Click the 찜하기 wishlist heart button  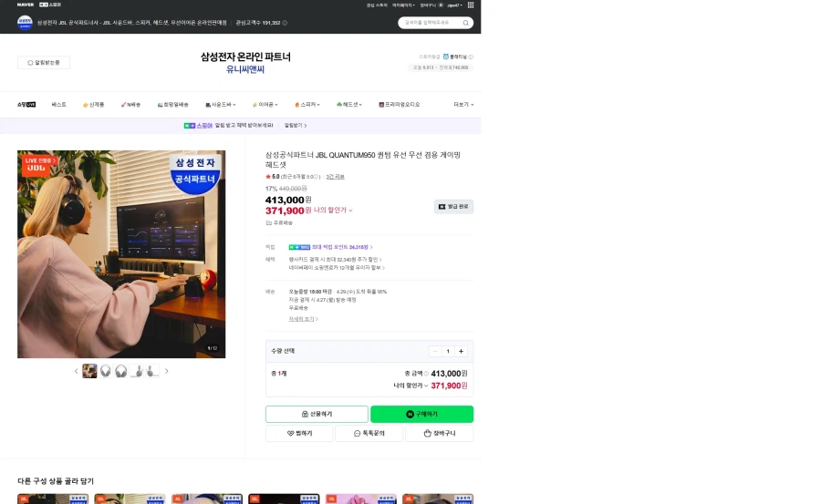pyautogui.click(x=299, y=433)
